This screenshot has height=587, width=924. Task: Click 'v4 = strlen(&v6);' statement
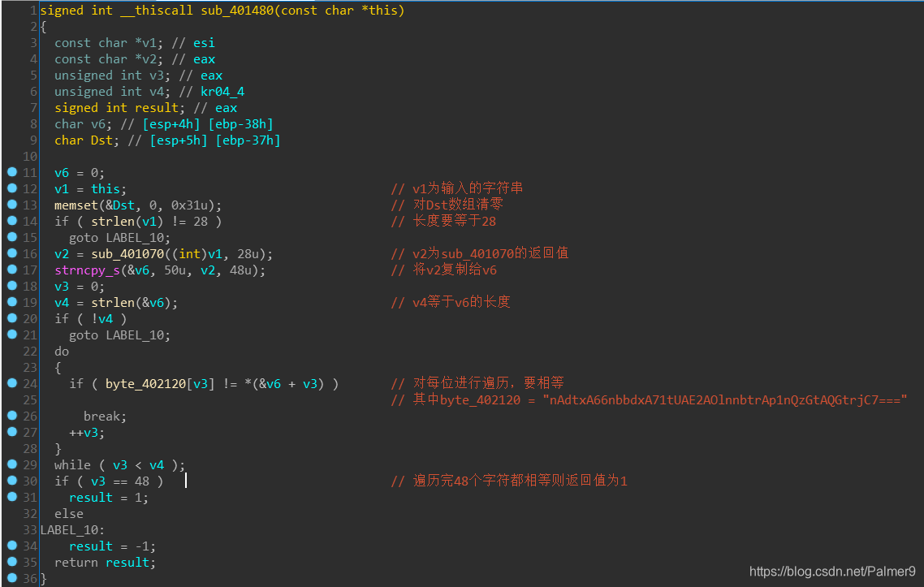(116, 302)
